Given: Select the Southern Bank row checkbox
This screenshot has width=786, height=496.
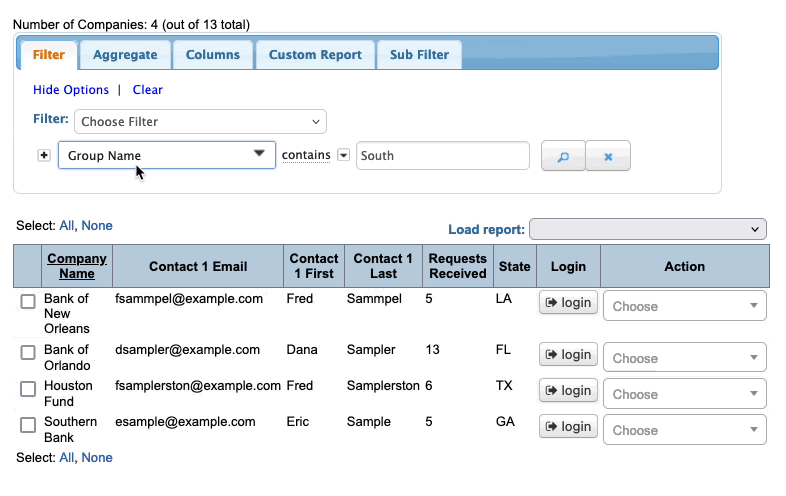Looking at the screenshot, I should (28, 425).
